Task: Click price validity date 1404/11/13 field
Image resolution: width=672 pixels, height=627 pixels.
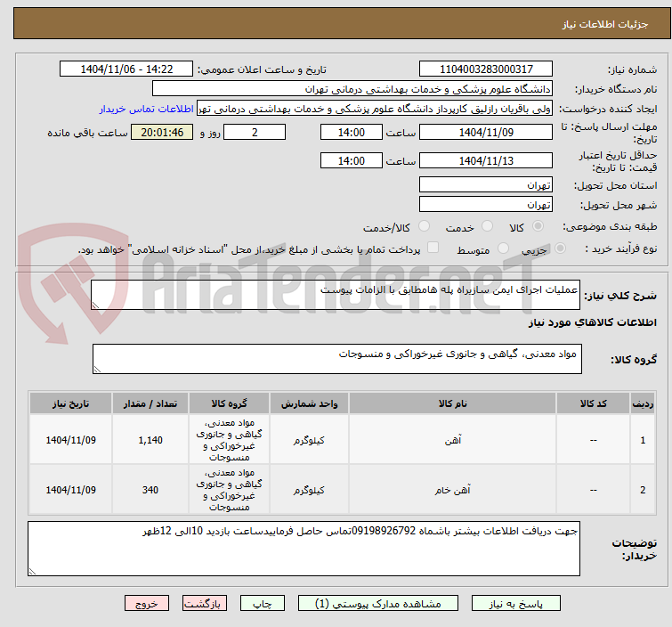Action: point(486,161)
